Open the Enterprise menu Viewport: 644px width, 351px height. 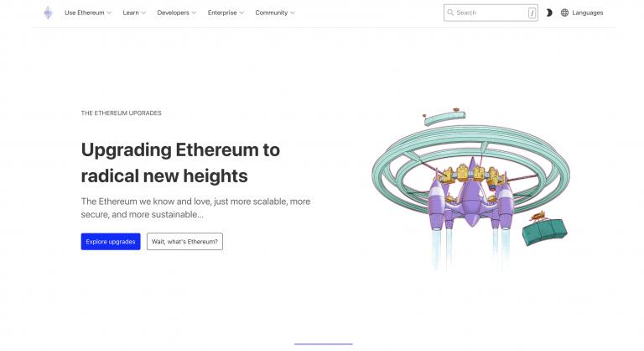click(226, 13)
